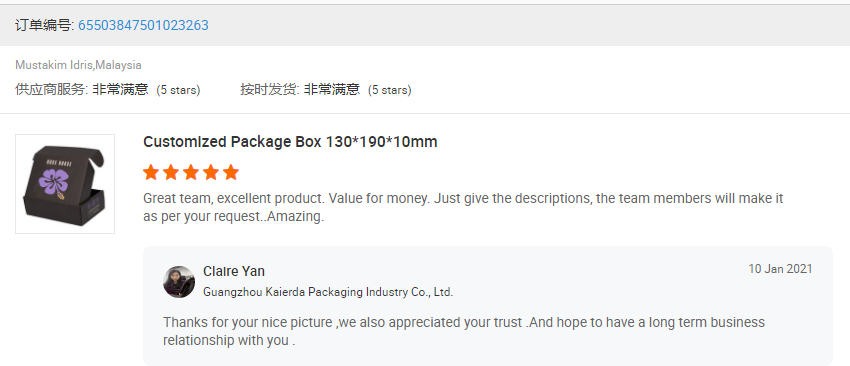
Task: Click the fifth orange rating star
Action: point(231,173)
